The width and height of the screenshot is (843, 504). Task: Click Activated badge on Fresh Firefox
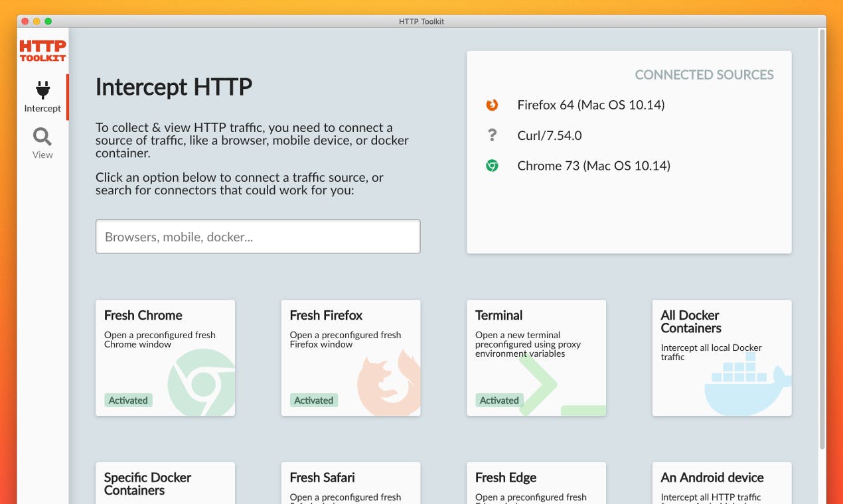(x=314, y=401)
